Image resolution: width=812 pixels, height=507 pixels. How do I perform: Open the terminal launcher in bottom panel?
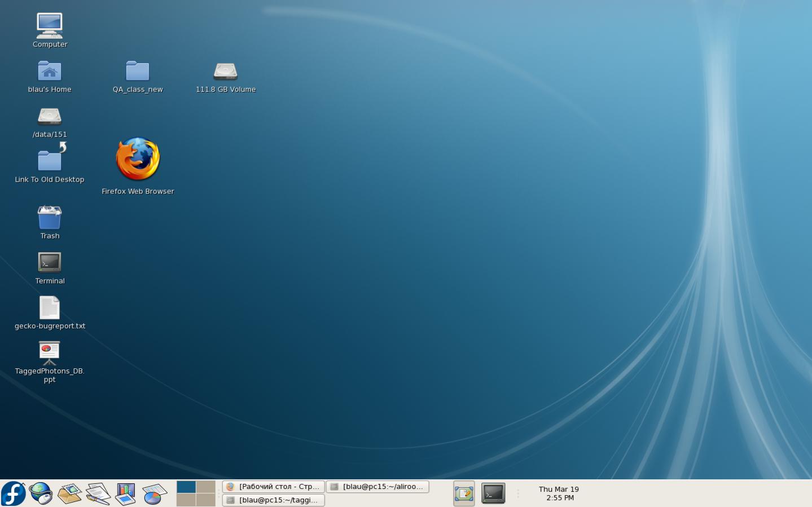(493, 493)
